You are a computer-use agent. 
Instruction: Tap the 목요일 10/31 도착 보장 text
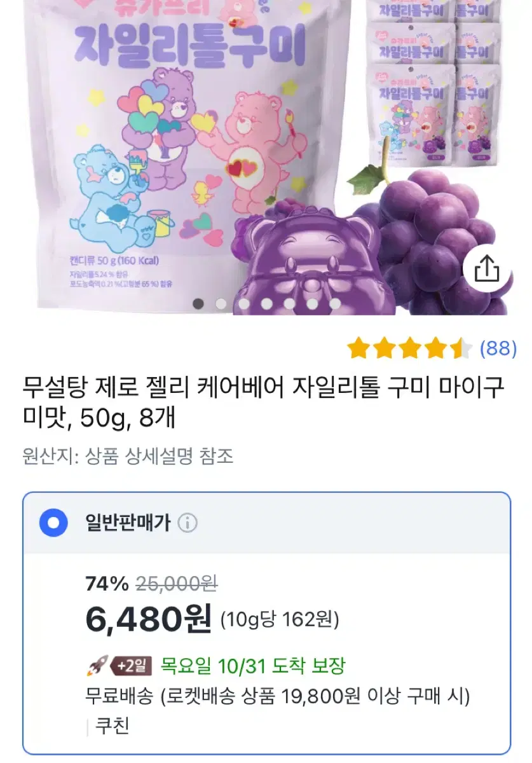[253, 666]
